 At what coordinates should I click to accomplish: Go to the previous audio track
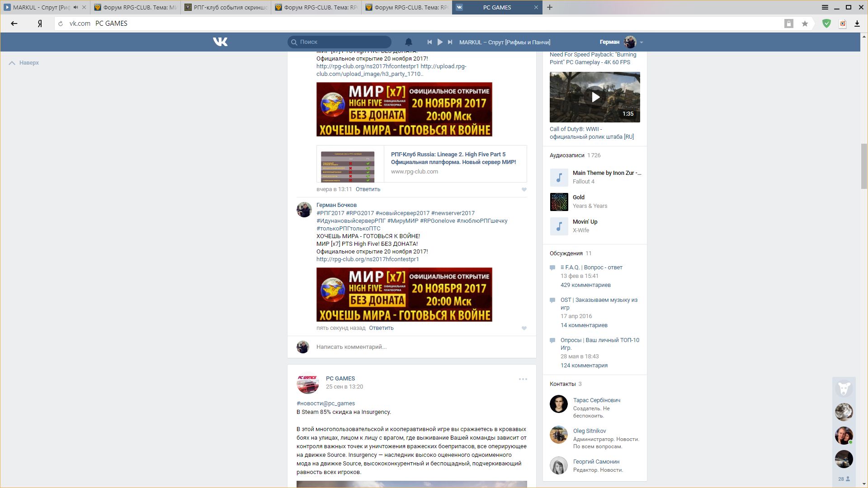(x=429, y=42)
